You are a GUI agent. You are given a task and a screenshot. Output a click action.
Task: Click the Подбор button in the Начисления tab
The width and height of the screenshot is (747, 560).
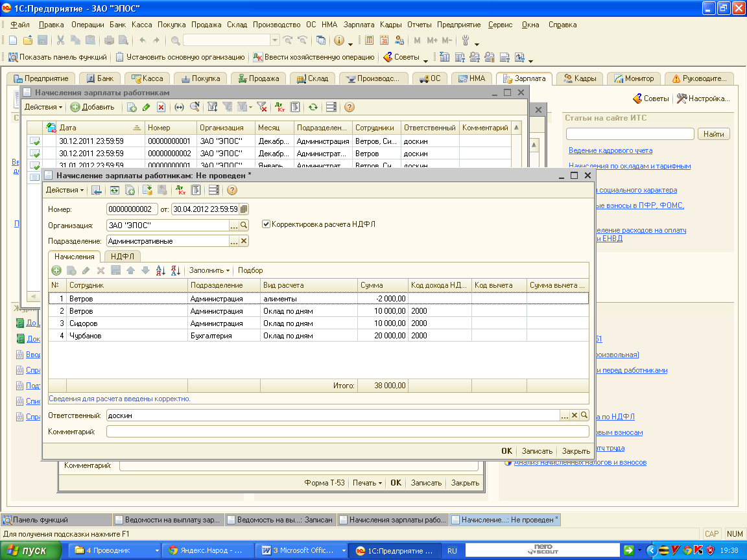pos(250,270)
